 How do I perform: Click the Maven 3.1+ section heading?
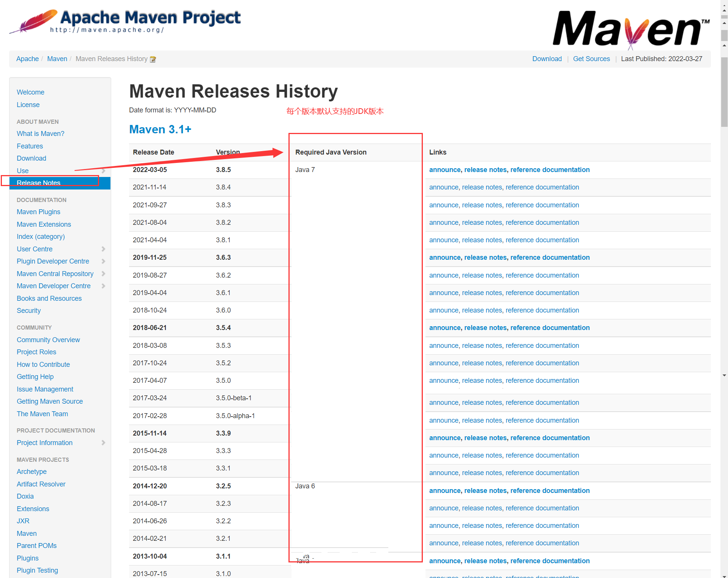160,129
